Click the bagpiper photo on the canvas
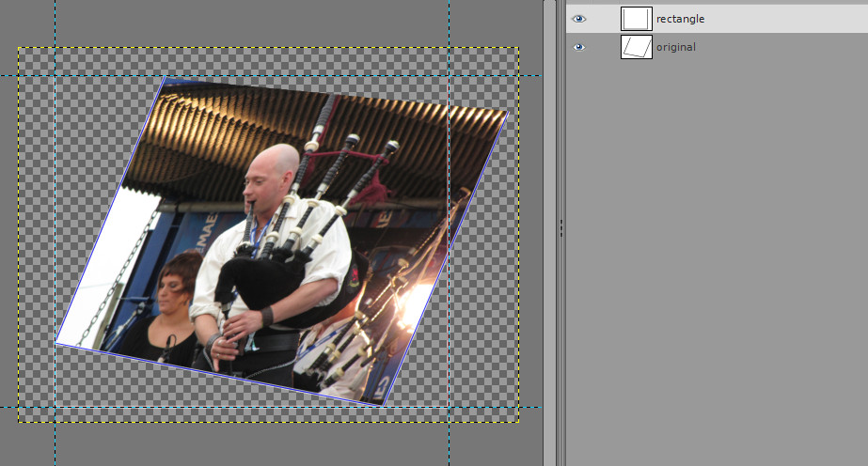868x466 pixels. click(x=282, y=241)
